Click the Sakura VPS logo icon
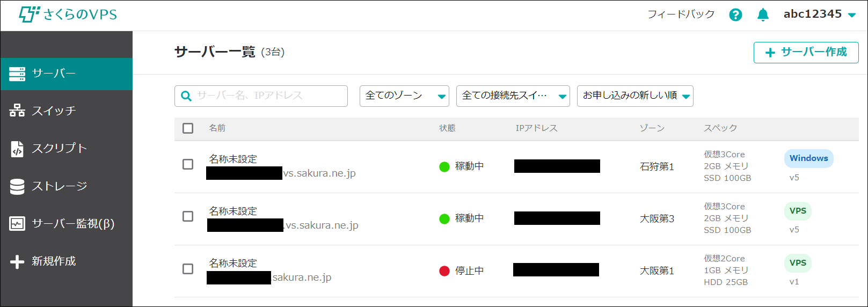The image size is (868, 307). (29, 14)
